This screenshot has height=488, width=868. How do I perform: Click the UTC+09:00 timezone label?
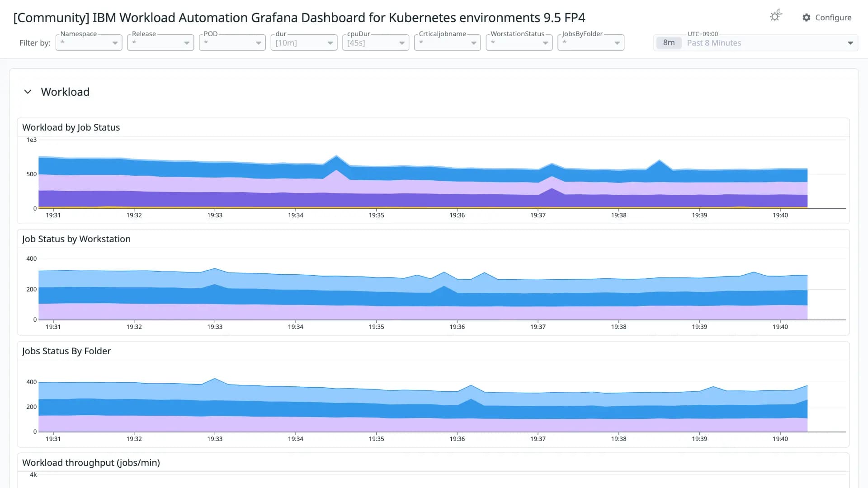point(703,34)
